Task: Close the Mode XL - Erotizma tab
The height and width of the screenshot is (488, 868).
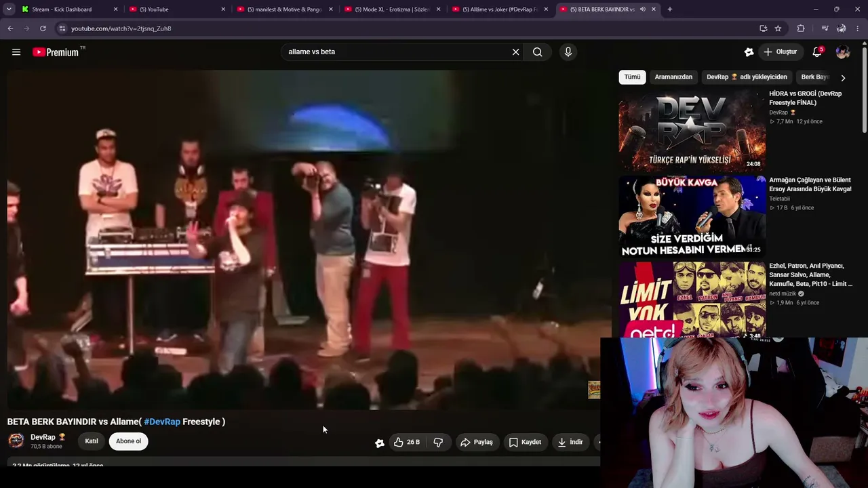Action: [x=438, y=9]
